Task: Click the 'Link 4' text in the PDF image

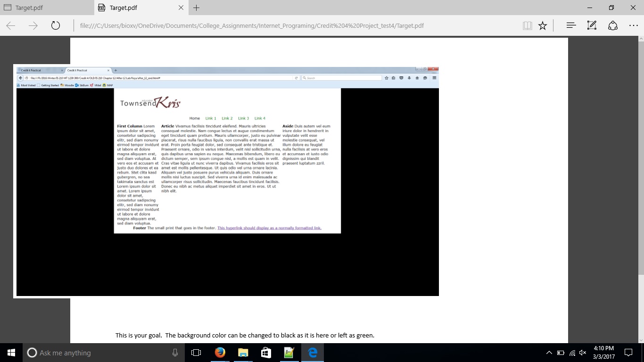Action: pyautogui.click(x=260, y=118)
